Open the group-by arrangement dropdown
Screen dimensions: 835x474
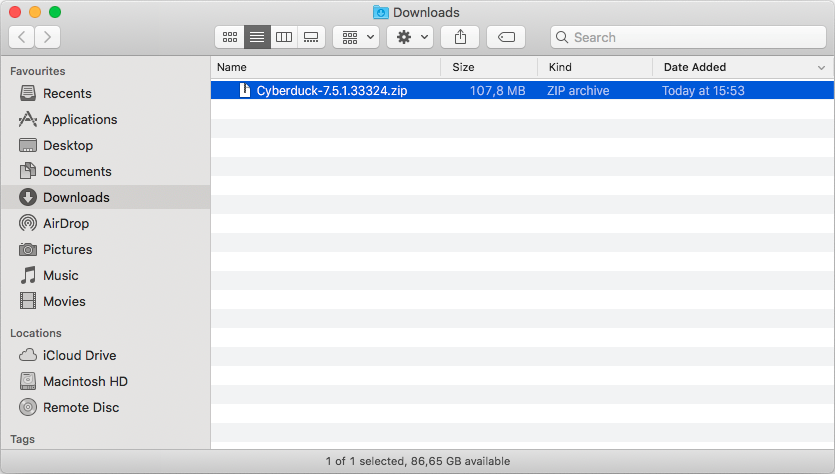point(356,37)
